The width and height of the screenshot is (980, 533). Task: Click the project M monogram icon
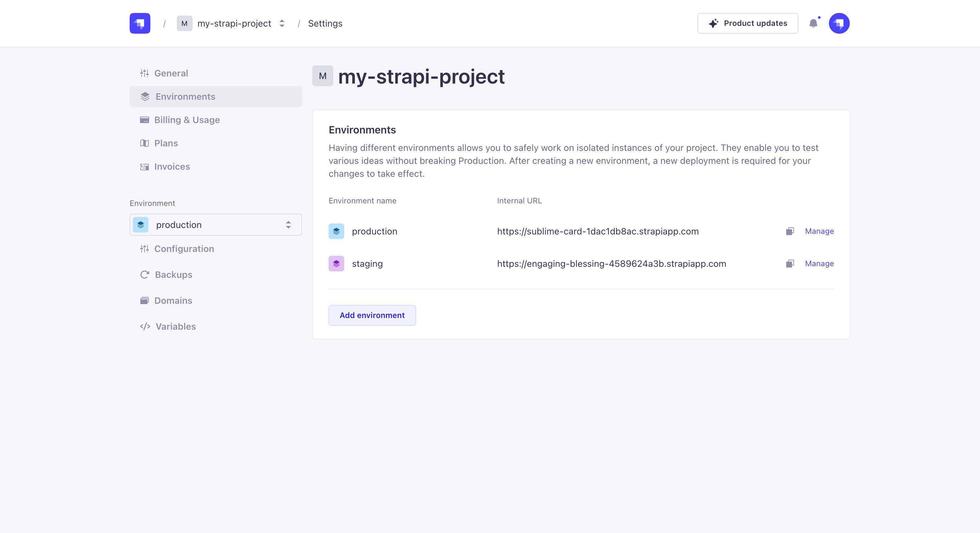click(x=322, y=76)
